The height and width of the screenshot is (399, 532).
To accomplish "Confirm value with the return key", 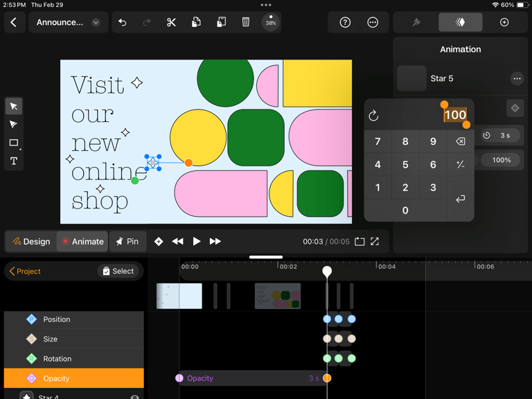I will coord(461,199).
